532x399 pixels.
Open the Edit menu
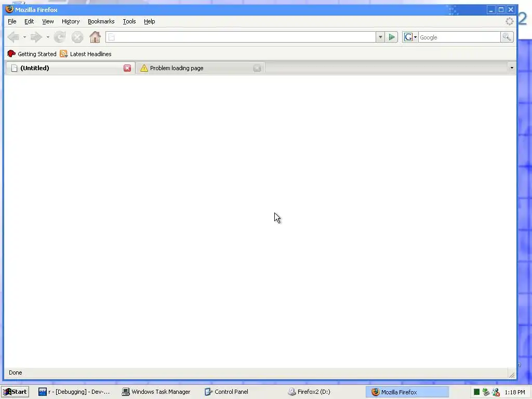click(29, 21)
